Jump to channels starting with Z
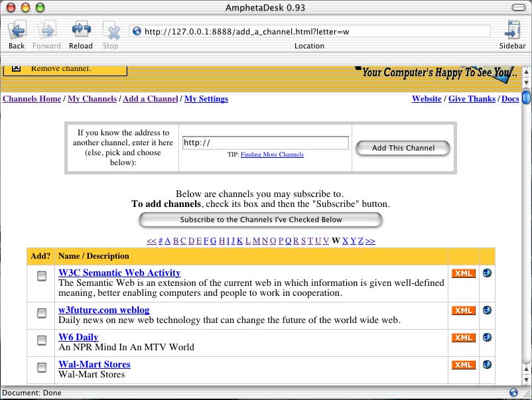532x400 pixels. 361,241
